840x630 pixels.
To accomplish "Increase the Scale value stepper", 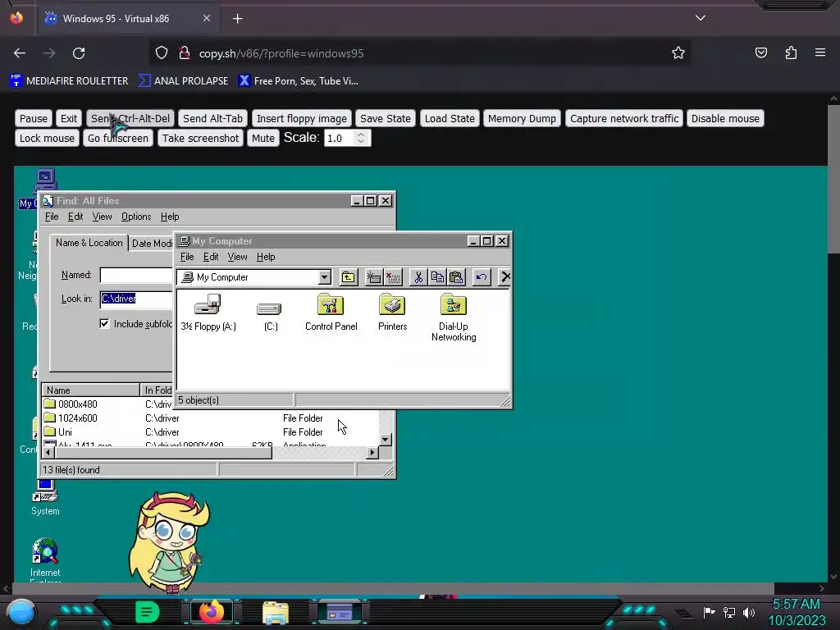I will [x=361, y=134].
